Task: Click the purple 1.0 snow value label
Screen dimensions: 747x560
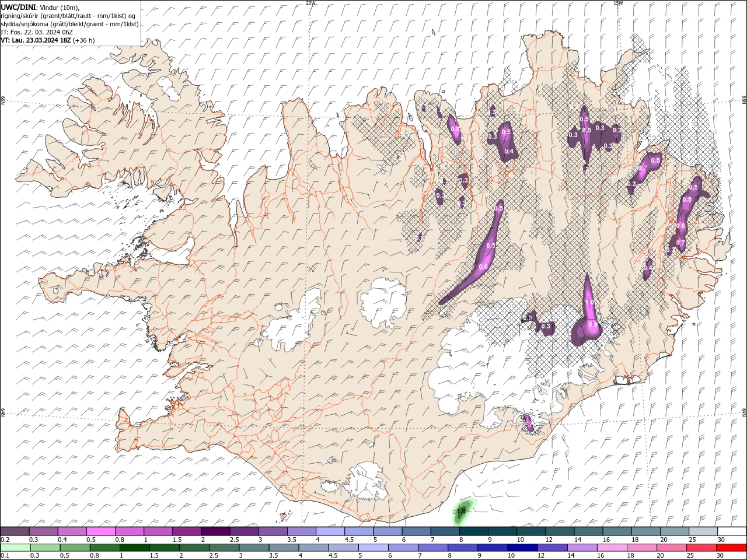Action: (589, 302)
